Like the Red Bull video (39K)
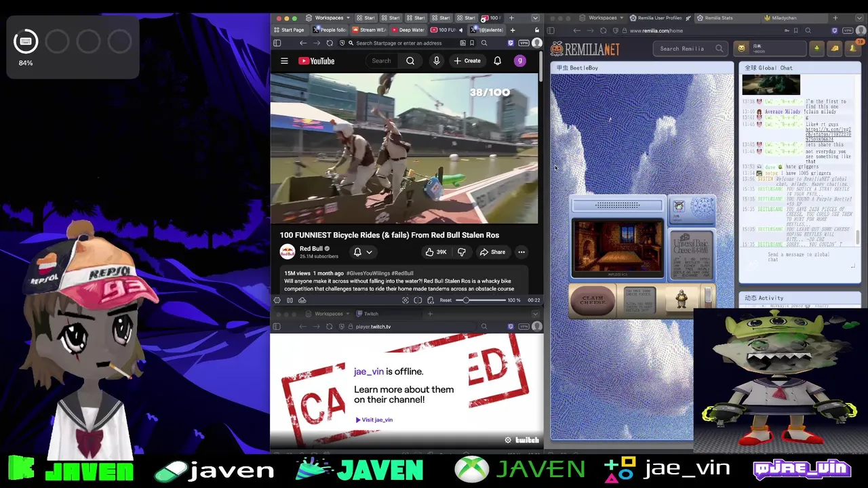The height and width of the screenshot is (488, 868). pos(435,252)
